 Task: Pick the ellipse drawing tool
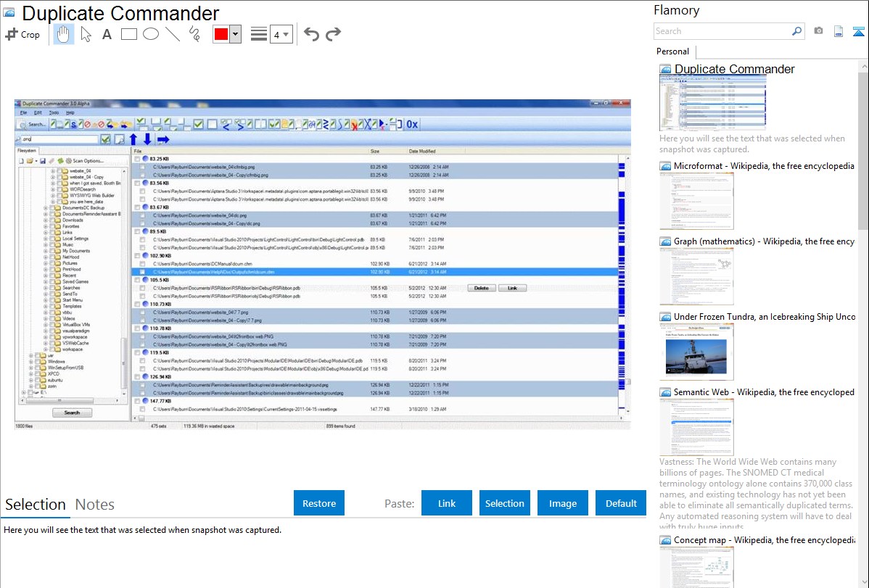point(151,34)
